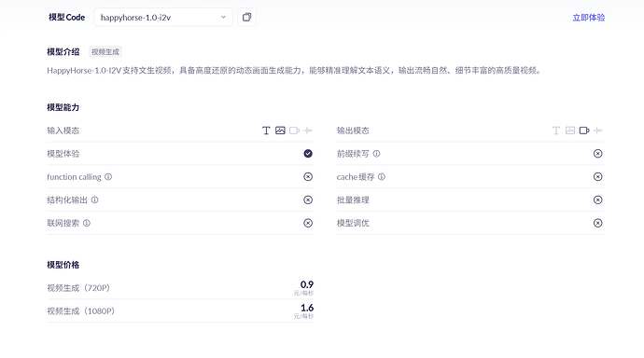Click the 模型体验 label

pyautogui.click(x=63, y=154)
